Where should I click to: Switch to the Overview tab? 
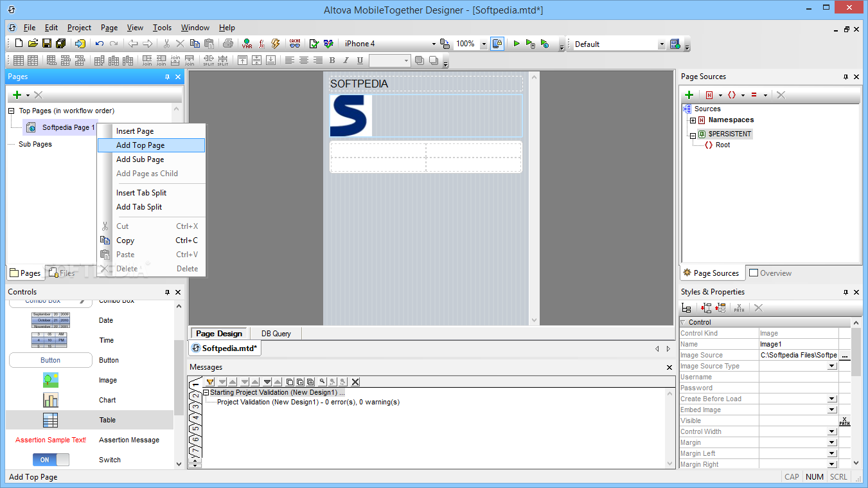tap(770, 273)
